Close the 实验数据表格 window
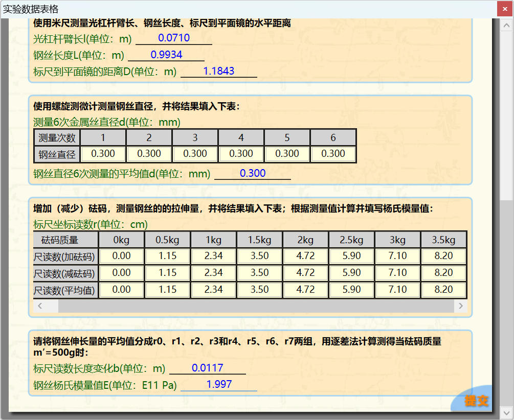This screenshot has width=514, height=420. (504, 9)
